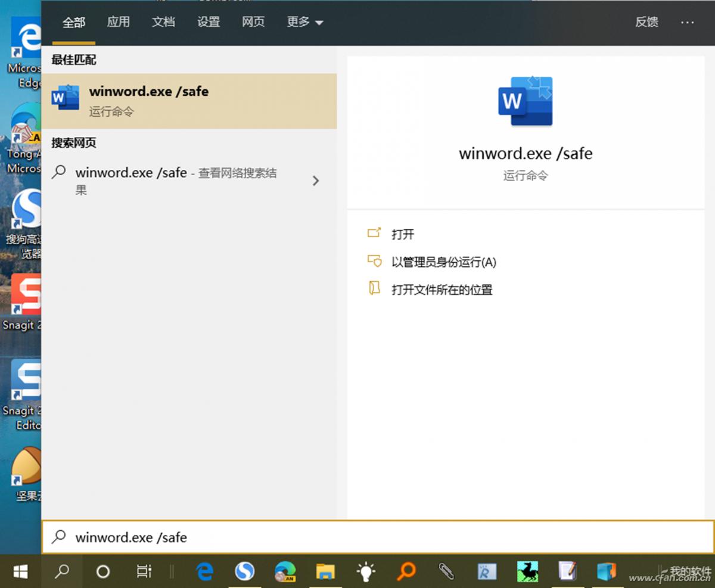The image size is (715, 588).
Task: Click the 反馈 feedback button
Action: (647, 22)
